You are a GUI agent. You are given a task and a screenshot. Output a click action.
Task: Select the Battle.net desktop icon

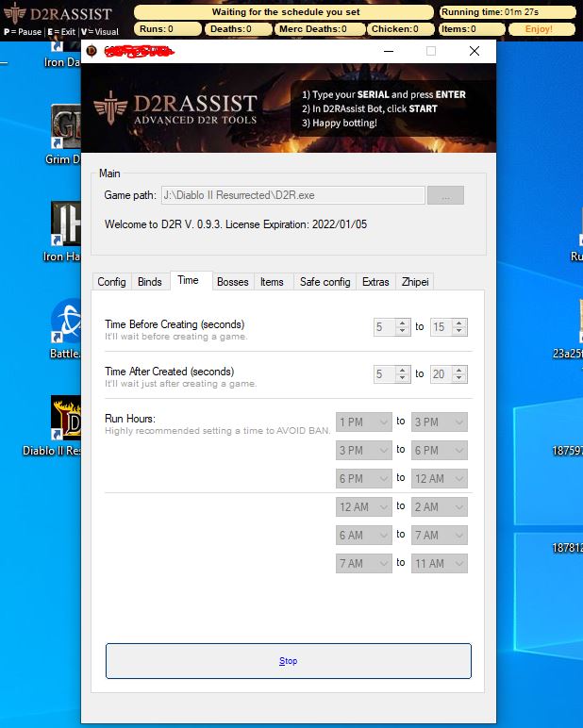point(66,322)
